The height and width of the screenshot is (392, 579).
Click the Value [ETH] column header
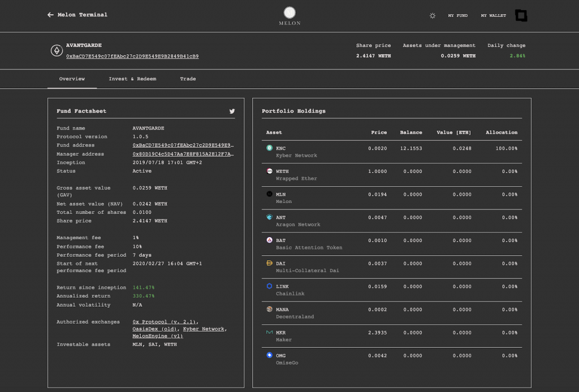pyautogui.click(x=454, y=132)
